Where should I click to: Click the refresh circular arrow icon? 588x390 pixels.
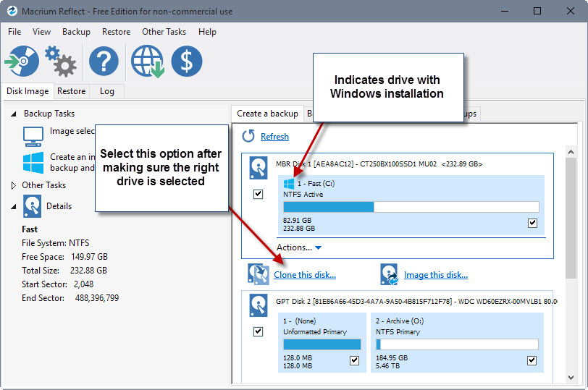248,136
